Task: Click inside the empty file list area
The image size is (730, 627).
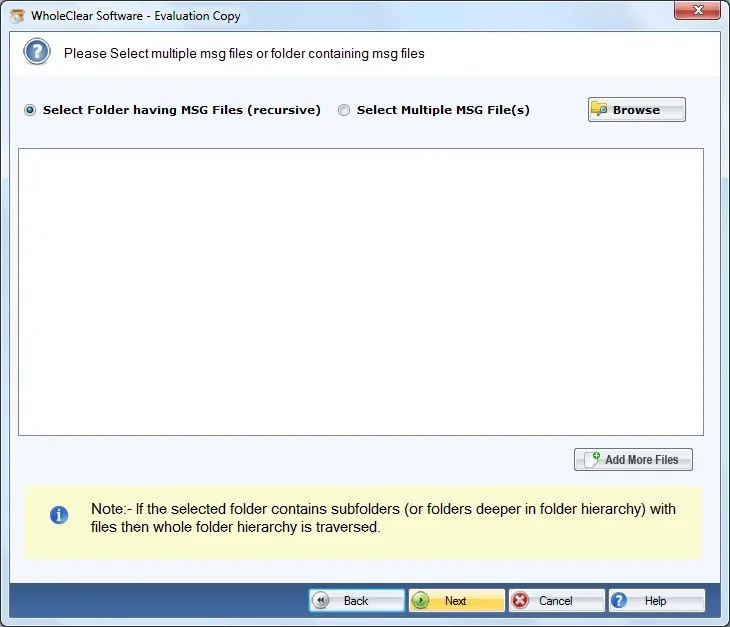Action: pos(361,292)
